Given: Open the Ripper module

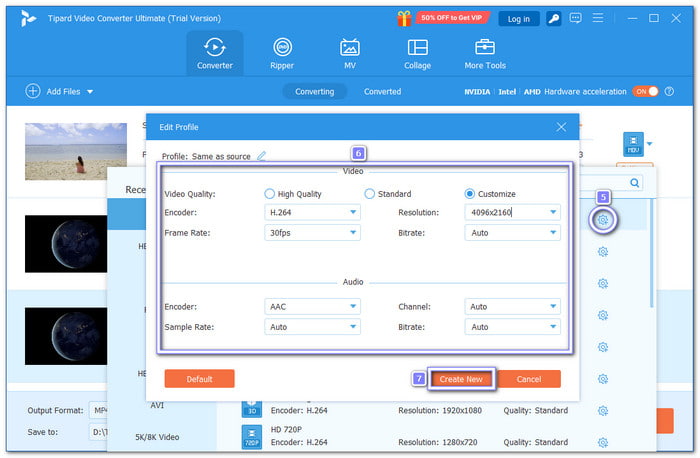Looking at the screenshot, I should tap(283, 53).
